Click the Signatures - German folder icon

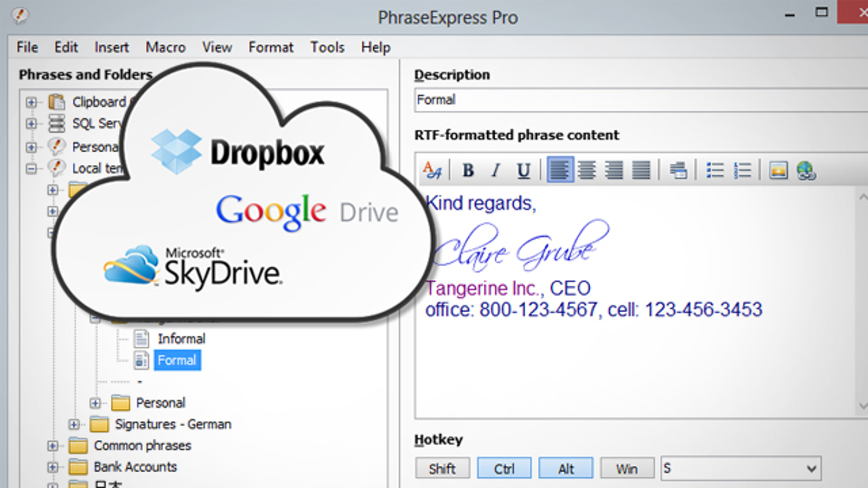pos(99,424)
